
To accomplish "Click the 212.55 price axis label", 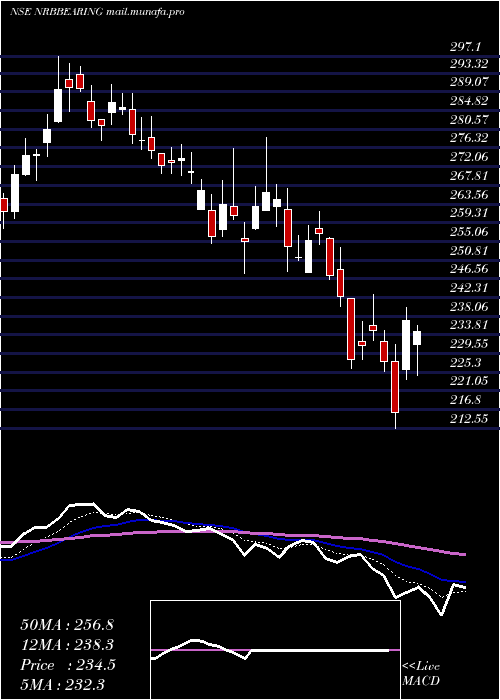I will pyautogui.click(x=468, y=419).
